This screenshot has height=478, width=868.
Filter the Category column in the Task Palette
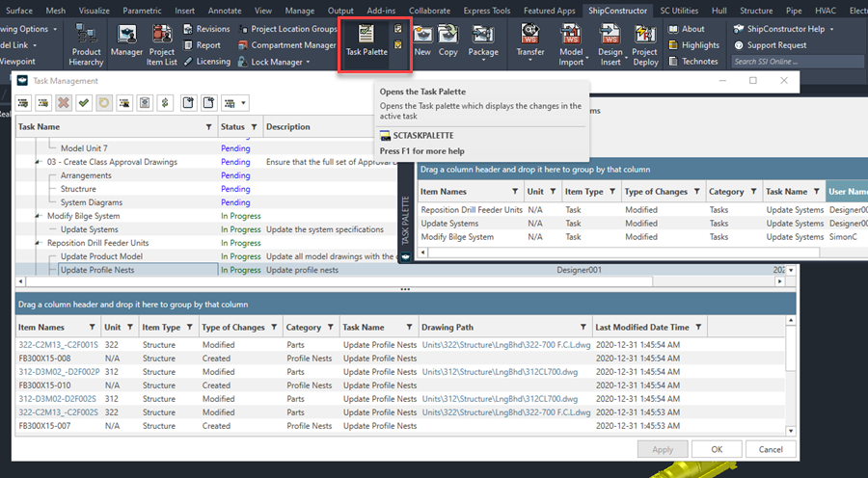753,192
